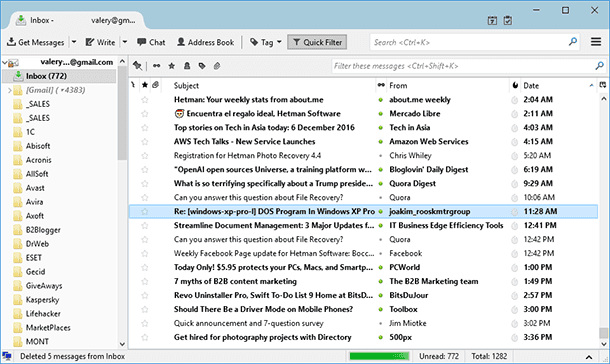The width and height of the screenshot is (610, 364).
Task: Open Write button dropdown arrow
Action: [125, 42]
